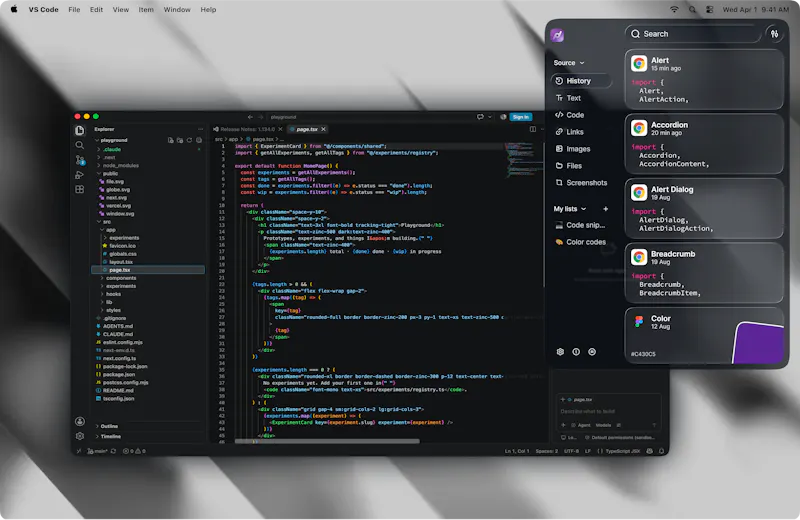Click the synchronize changes icon in the status bar

113,451
